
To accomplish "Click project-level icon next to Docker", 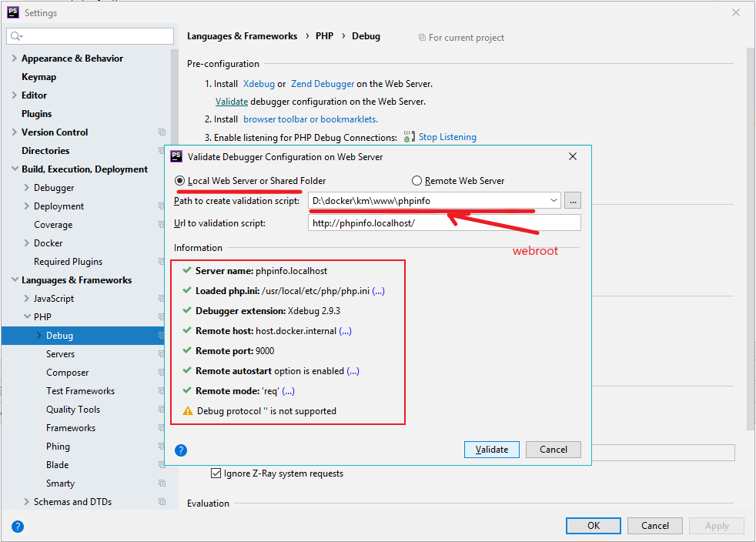I will 162,243.
